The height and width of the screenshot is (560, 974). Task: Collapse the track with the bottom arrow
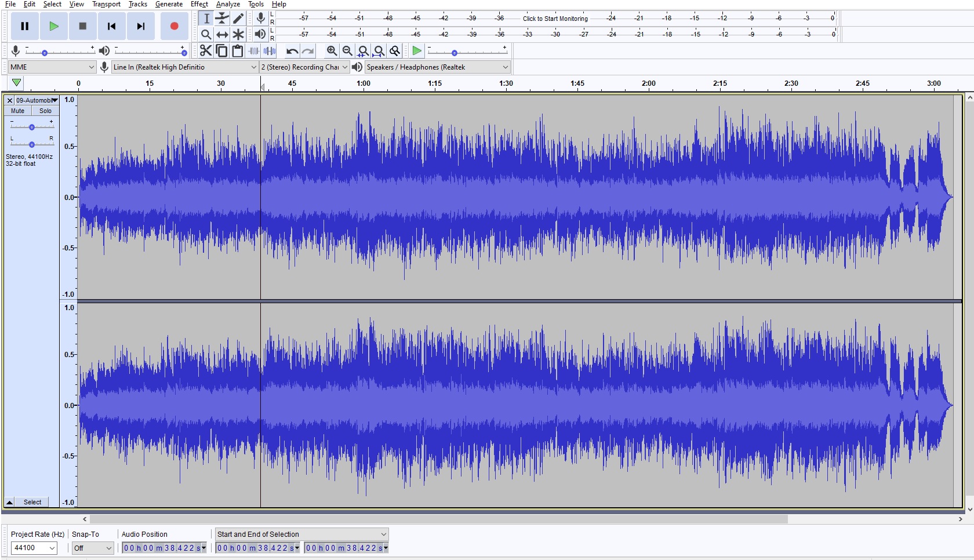tap(9, 502)
